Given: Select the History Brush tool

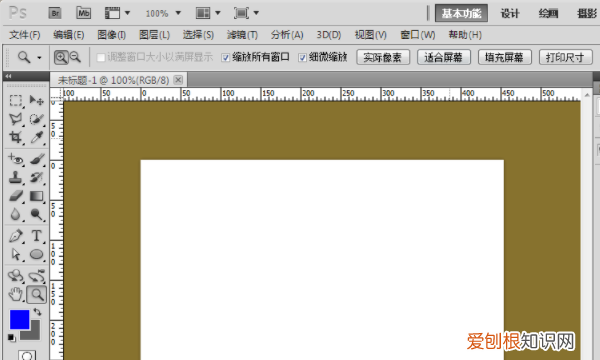Looking at the screenshot, I should point(37,178).
